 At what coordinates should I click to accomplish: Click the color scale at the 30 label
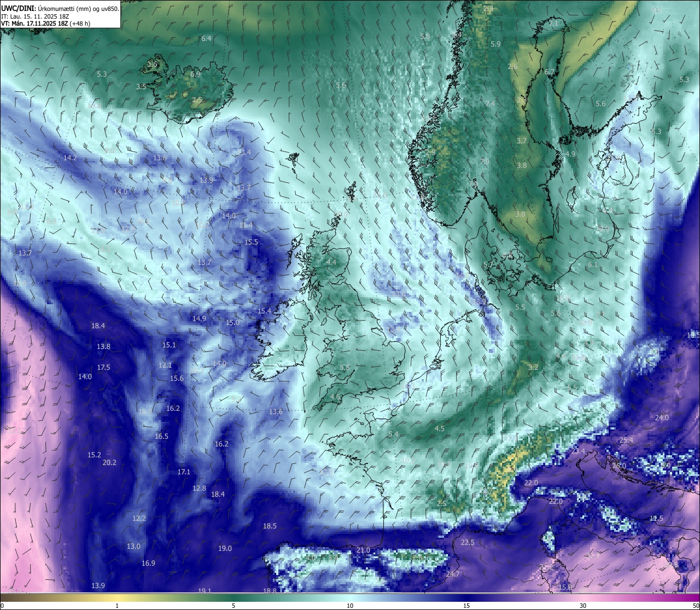pos(583,606)
